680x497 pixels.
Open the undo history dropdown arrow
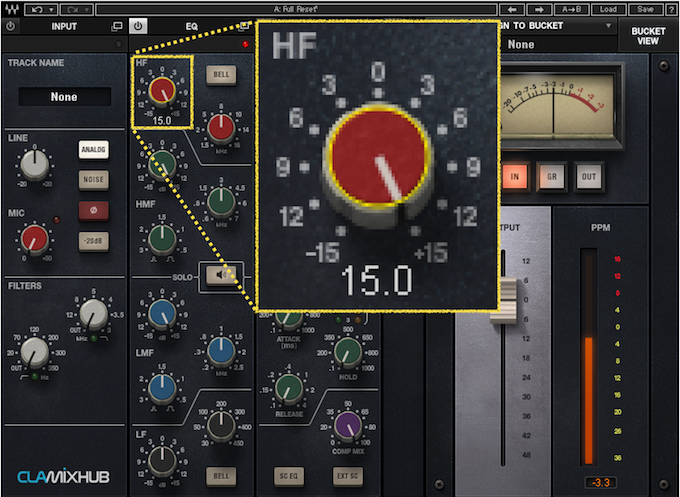pos(52,9)
